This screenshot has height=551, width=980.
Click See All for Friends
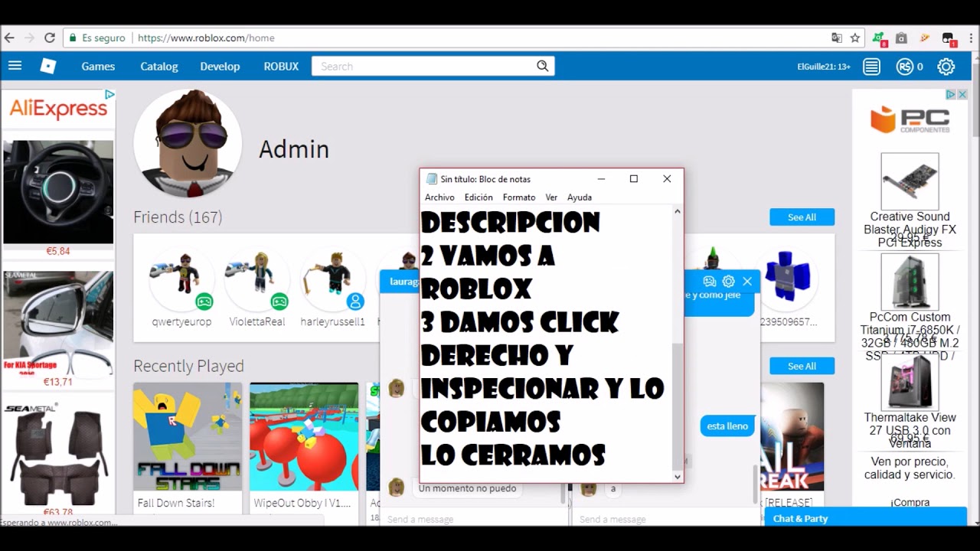click(x=802, y=217)
